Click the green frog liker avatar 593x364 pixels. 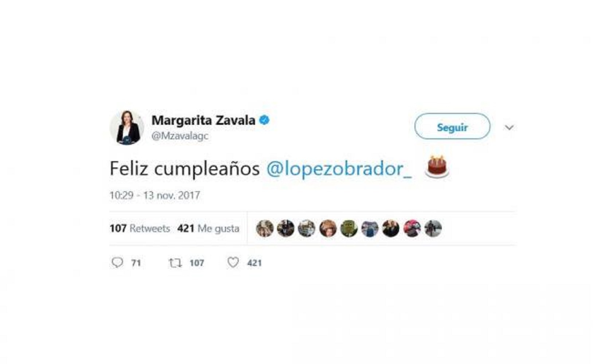pyautogui.click(x=349, y=229)
